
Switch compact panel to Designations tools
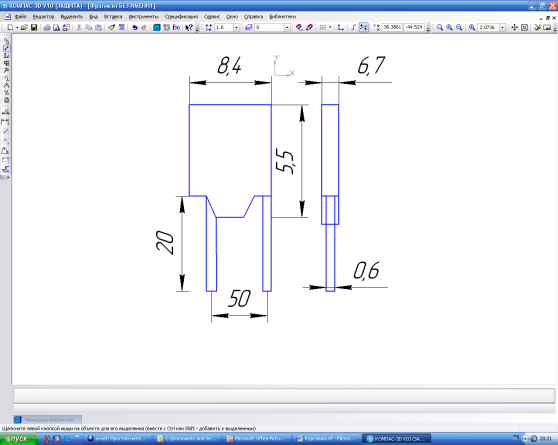pos(6,56)
